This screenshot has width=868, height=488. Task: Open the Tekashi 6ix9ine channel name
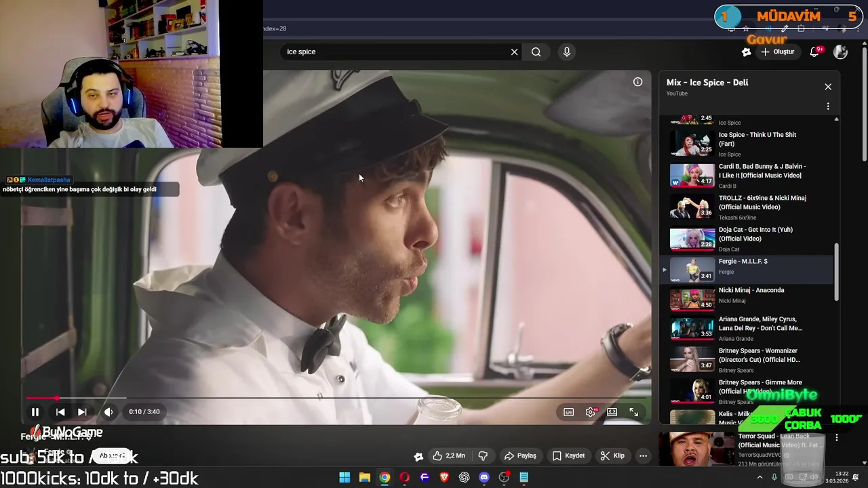(737, 218)
